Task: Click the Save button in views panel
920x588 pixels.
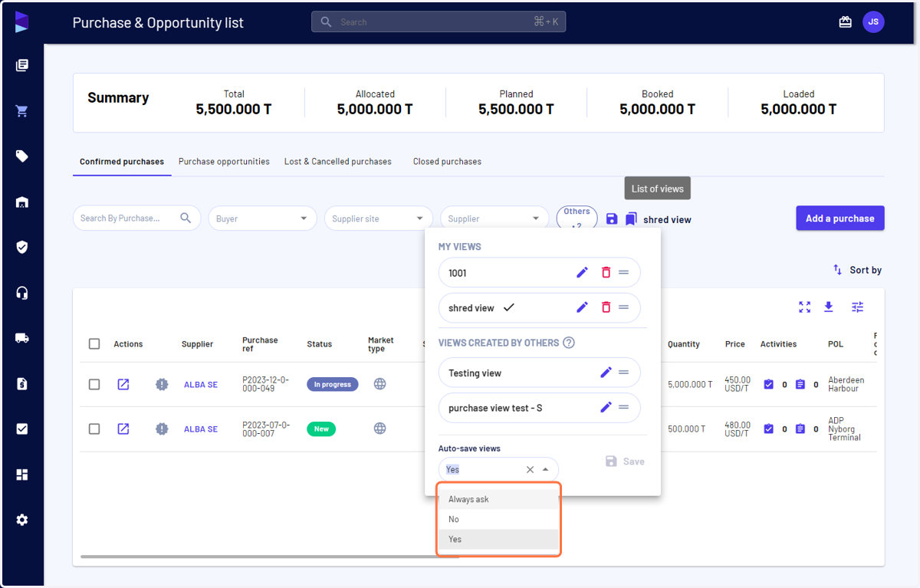Action: click(x=625, y=462)
